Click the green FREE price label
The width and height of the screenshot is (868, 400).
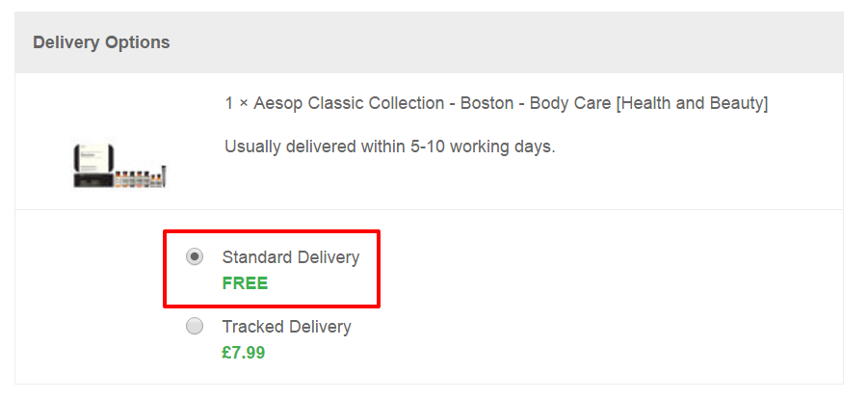pyautogui.click(x=245, y=283)
